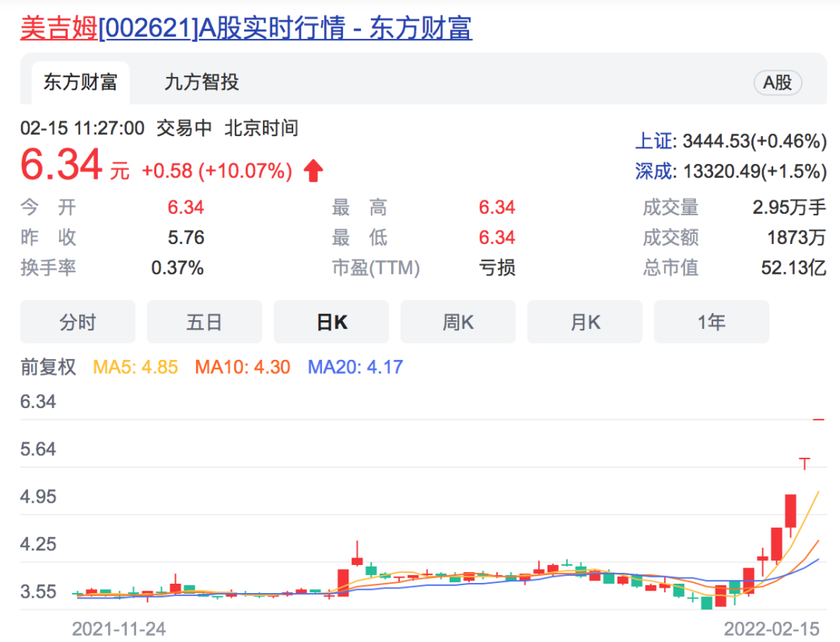The height and width of the screenshot is (642, 840).
Task: Select the 五日 five-day chart view
Action: tap(205, 322)
